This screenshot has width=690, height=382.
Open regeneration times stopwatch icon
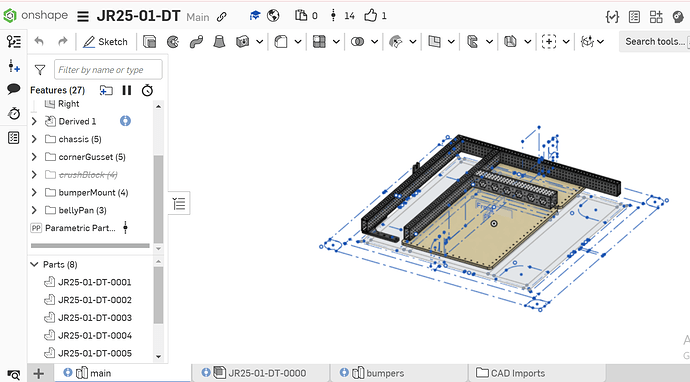tap(147, 90)
